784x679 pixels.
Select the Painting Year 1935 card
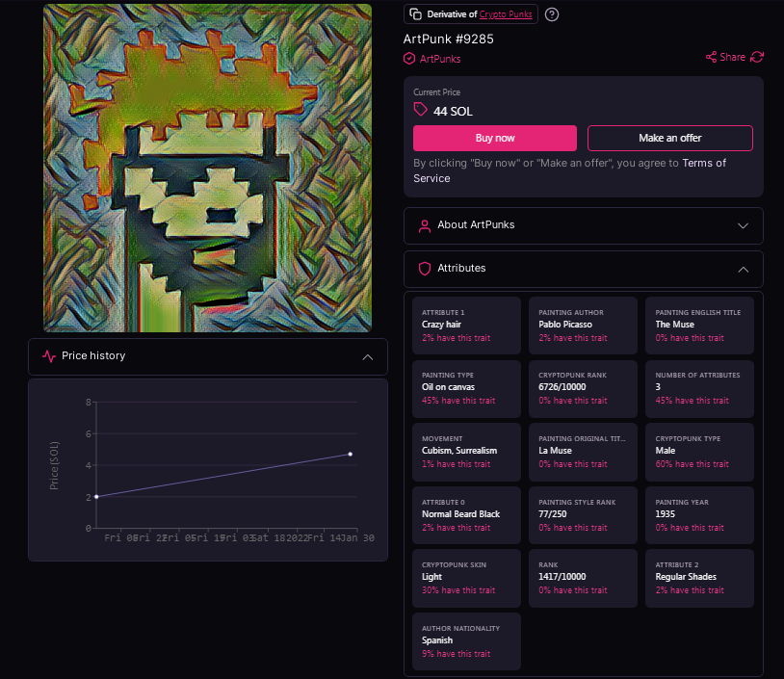pyautogui.click(x=699, y=515)
